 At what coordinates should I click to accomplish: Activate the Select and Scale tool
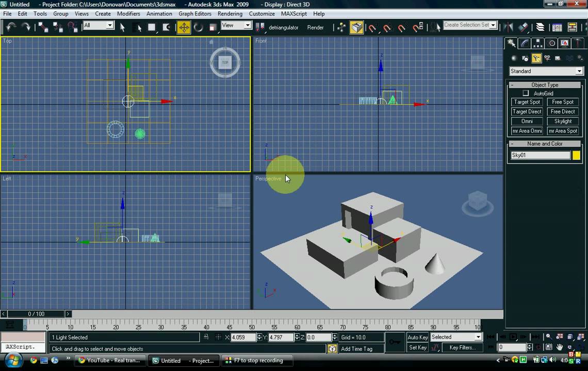pos(213,27)
